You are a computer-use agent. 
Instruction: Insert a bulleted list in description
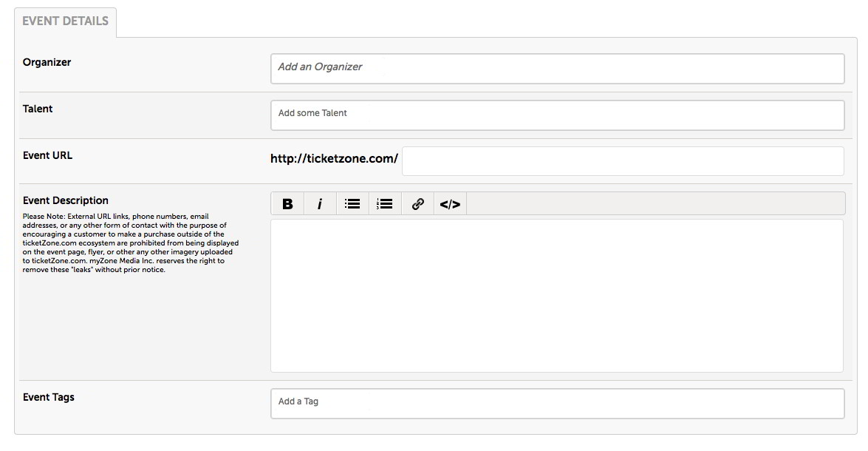tap(352, 204)
